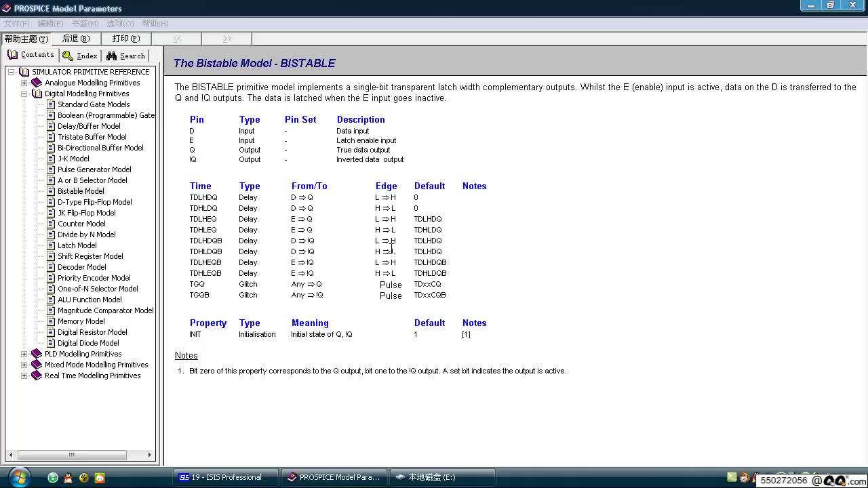Click the 后退(B) back button
868x488 pixels.
76,39
